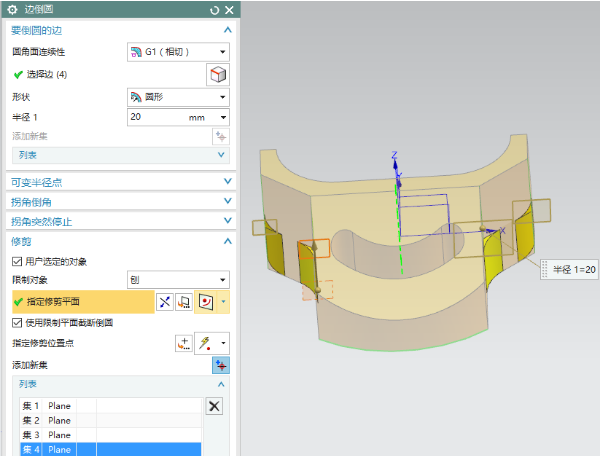
Task: Open the 限制对象 dropdown
Action: pyautogui.click(x=178, y=280)
